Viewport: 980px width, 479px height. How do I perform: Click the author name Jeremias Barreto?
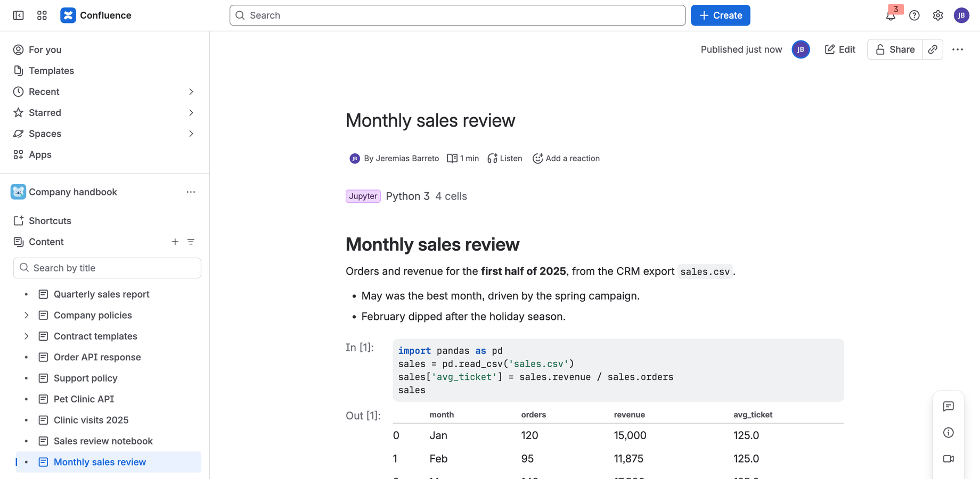407,159
